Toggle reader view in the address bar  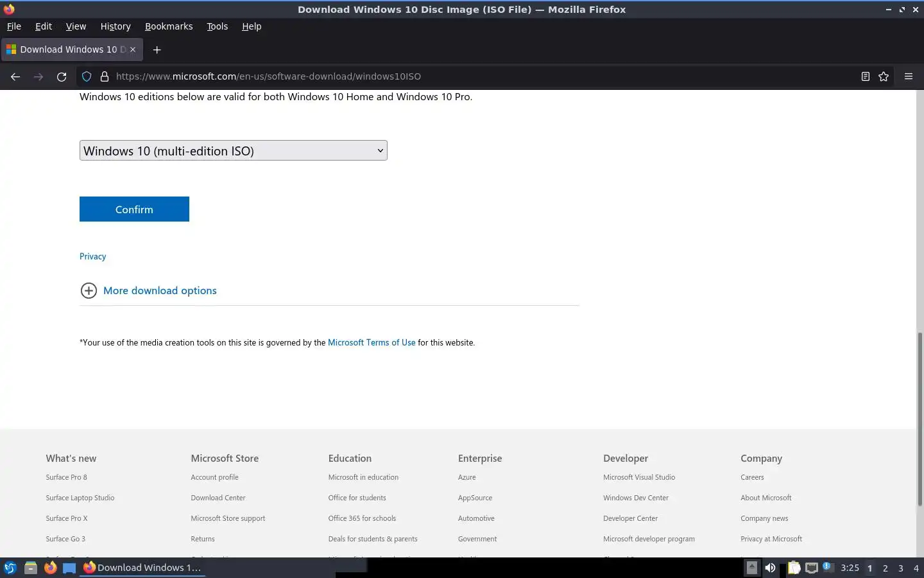(865, 76)
